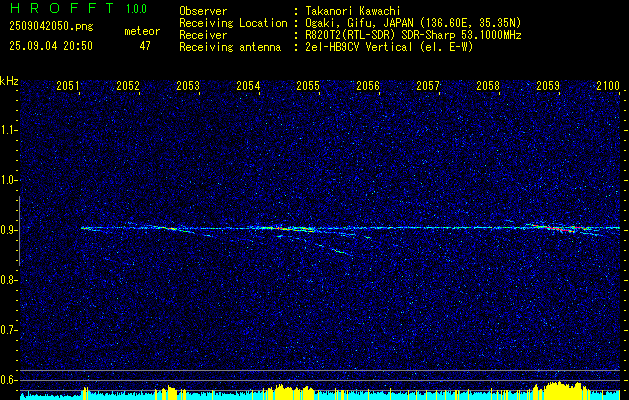Click the meteor label
Viewport: 629px width, 400px height.
[x=142, y=31]
